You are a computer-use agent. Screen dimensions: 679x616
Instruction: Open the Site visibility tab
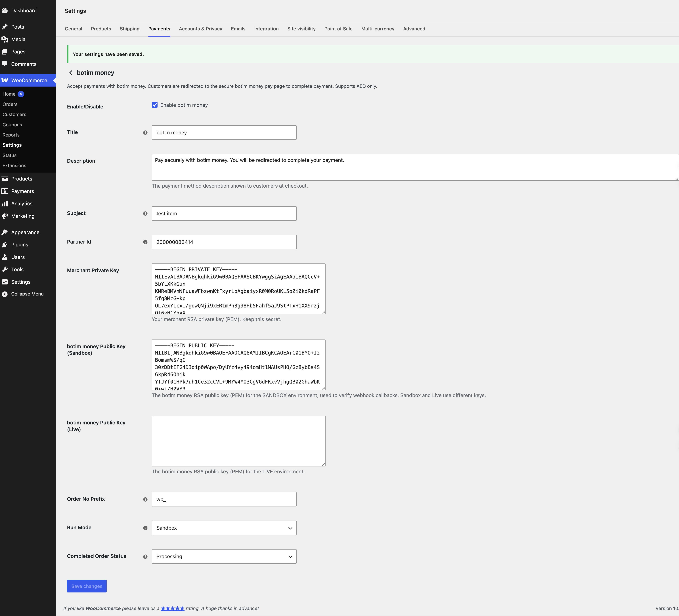pos(301,29)
